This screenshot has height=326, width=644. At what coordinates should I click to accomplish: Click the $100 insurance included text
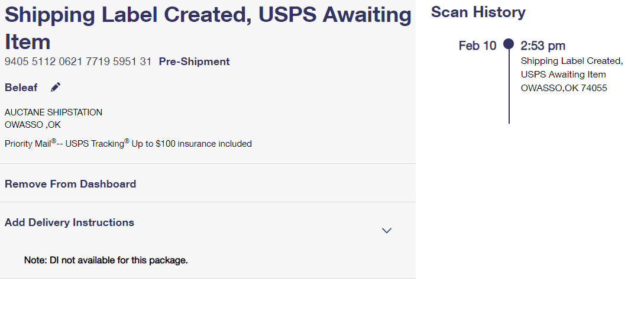(203, 144)
